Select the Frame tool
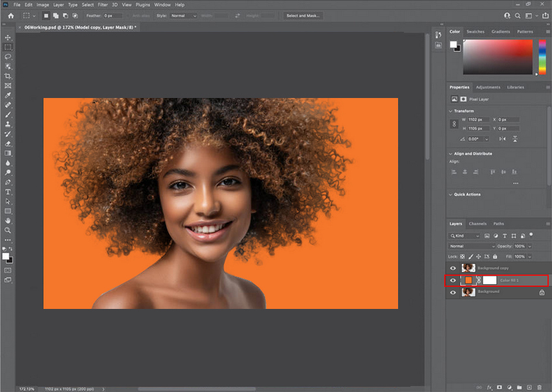 [x=8, y=86]
